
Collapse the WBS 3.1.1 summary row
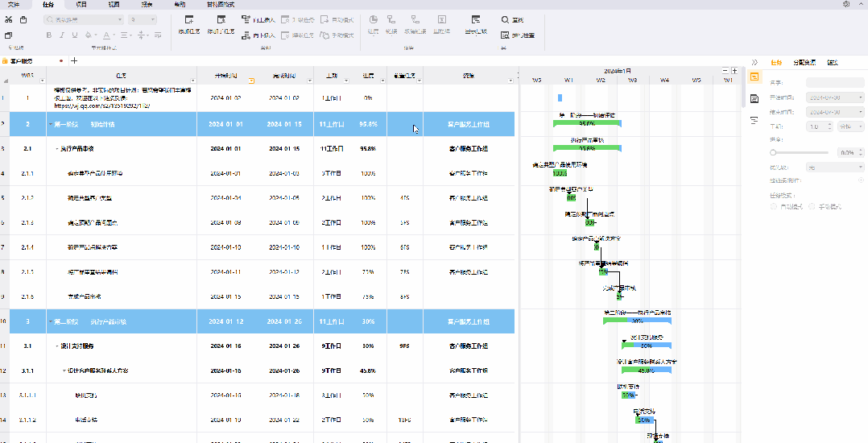[x=64, y=371]
